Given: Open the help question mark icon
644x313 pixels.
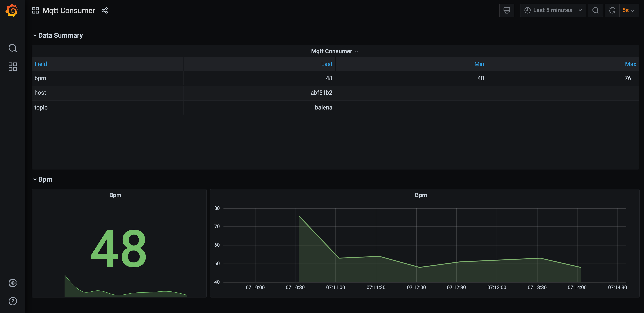Looking at the screenshot, I should [x=13, y=301].
